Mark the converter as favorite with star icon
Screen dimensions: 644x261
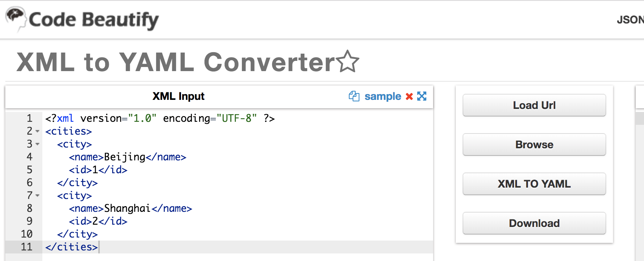tap(348, 62)
